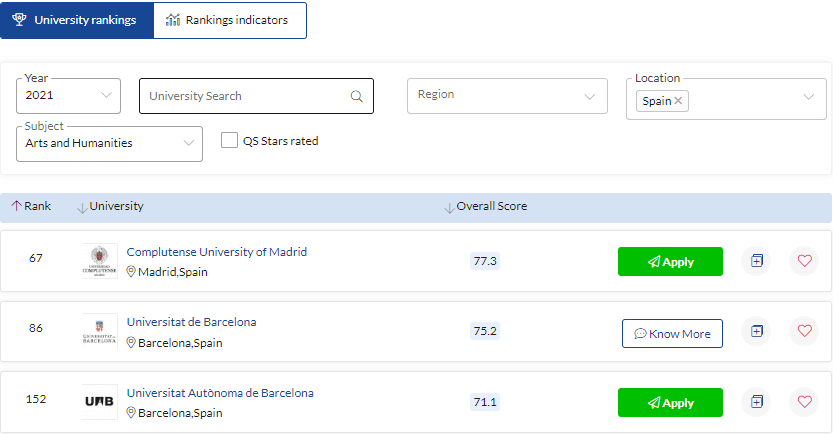Click rank 86 cell
The image size is (833, 434).
point(36,328)
